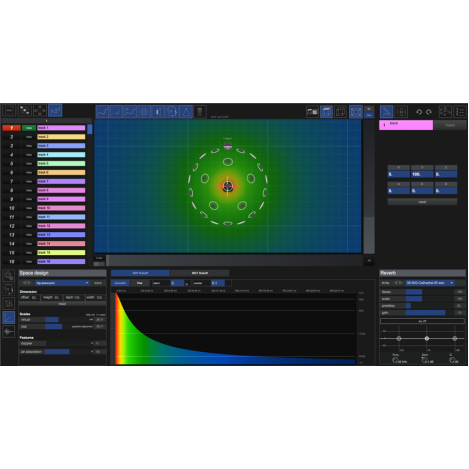Click the Y coordinate field showing 100
The image size is (469, 469).
point(422,174)
